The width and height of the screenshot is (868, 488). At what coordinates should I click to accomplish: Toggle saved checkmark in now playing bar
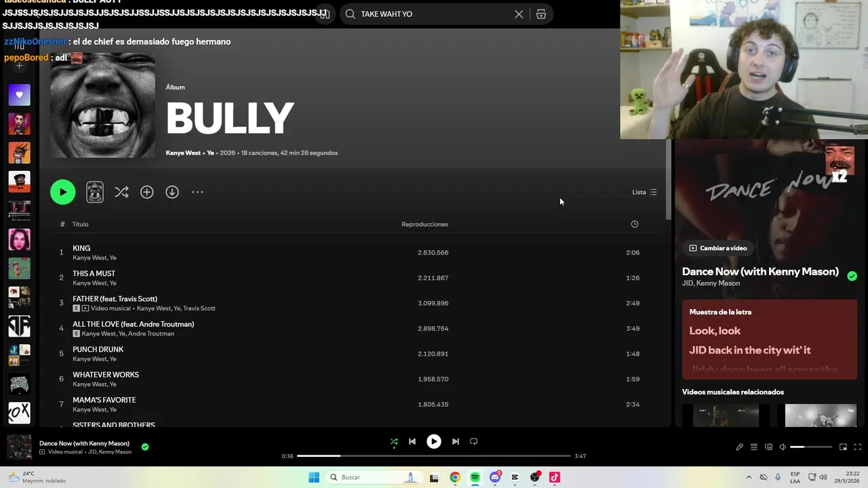tap(145, 447)
